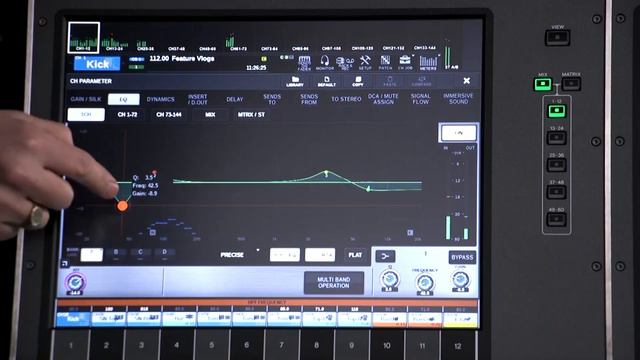Adjust the FREQUENCY knob
Viewport: 640px width, 360px height.
(425, 282)
